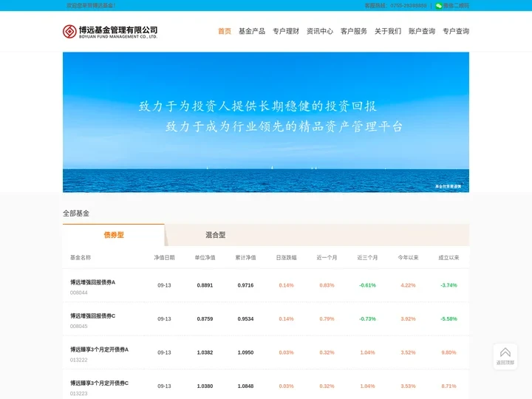Open fund 博远增强回报债券C
532x399 pixels.
pyautogui.click(x=92, y=316)
